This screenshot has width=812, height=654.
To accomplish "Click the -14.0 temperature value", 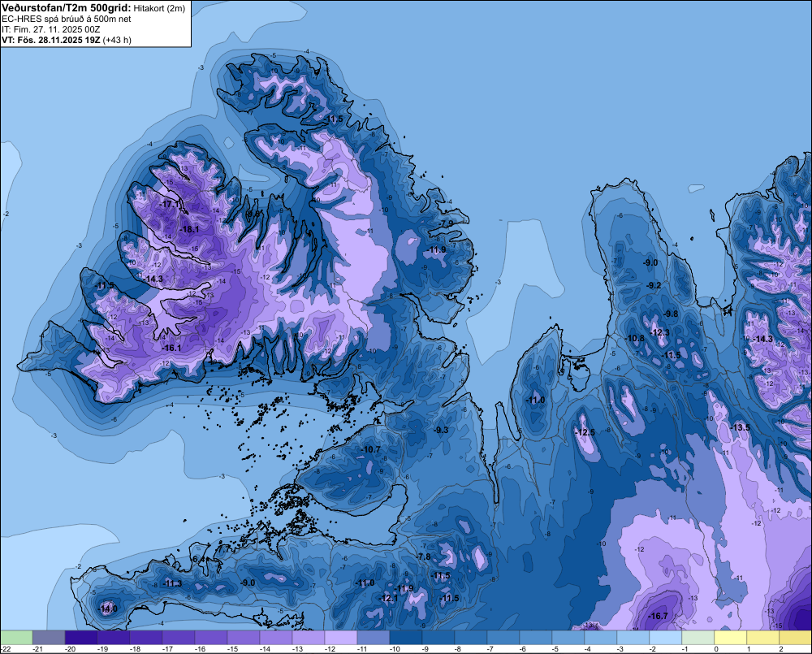I will (x=108, y=609).
